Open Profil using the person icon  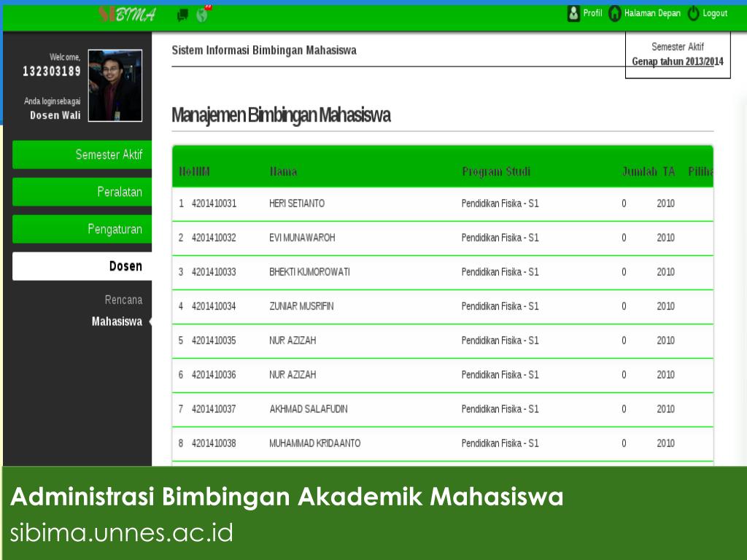574,13
